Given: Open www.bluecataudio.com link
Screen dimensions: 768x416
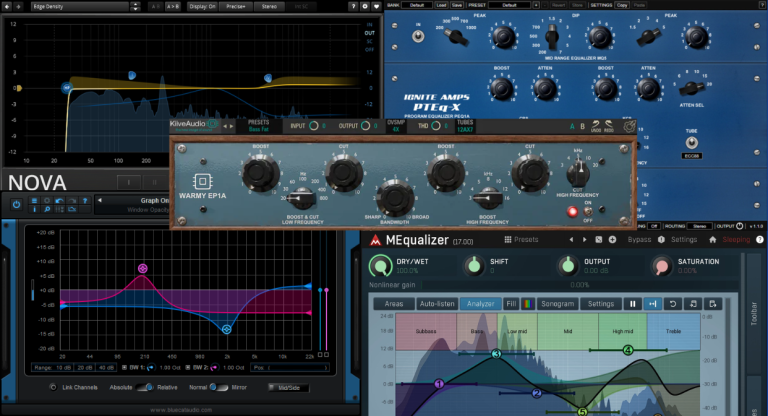Looking at the screenshot, I should (x=181, y=410).
